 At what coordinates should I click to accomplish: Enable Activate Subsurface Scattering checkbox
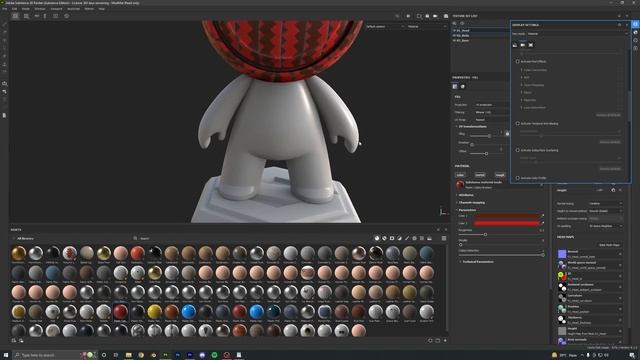(518, 150)
